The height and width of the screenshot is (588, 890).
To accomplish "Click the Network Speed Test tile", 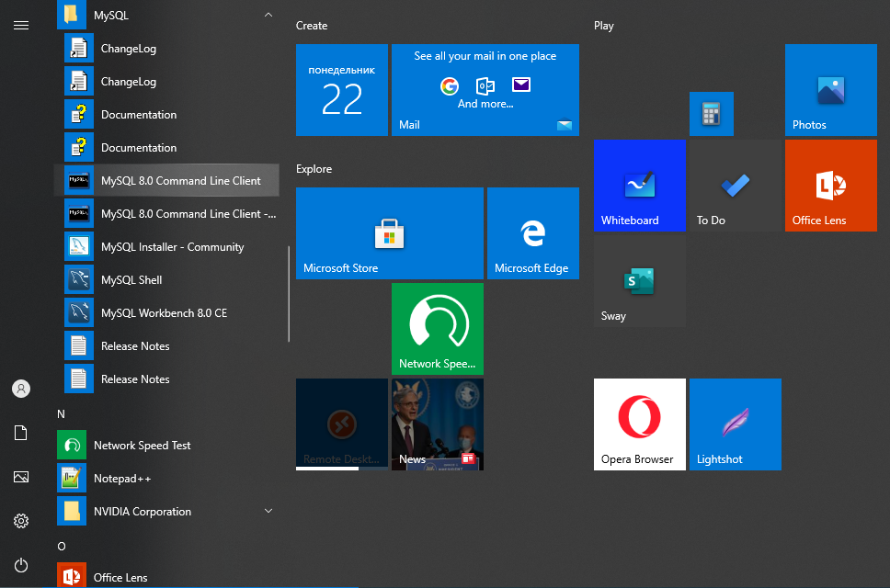I will (437, 328).
